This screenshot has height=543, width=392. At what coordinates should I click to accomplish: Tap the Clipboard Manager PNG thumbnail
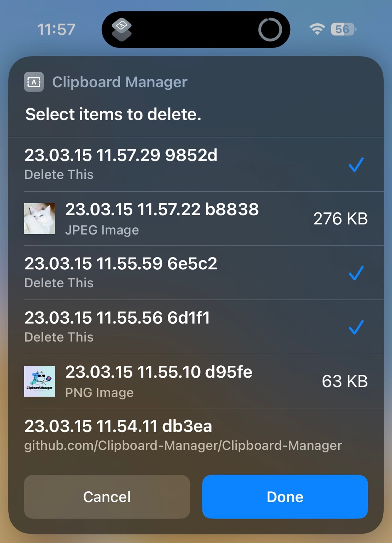point(39,381)
